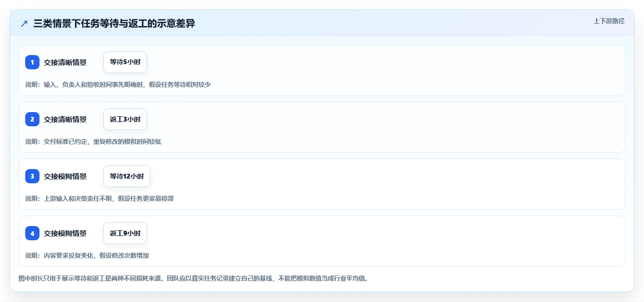644x302 pixels.
Task: Click the number 3 badge
Action: point(32,176)
